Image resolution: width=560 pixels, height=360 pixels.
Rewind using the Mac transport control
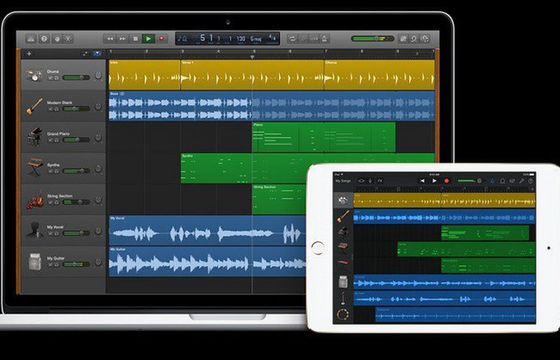110,39
